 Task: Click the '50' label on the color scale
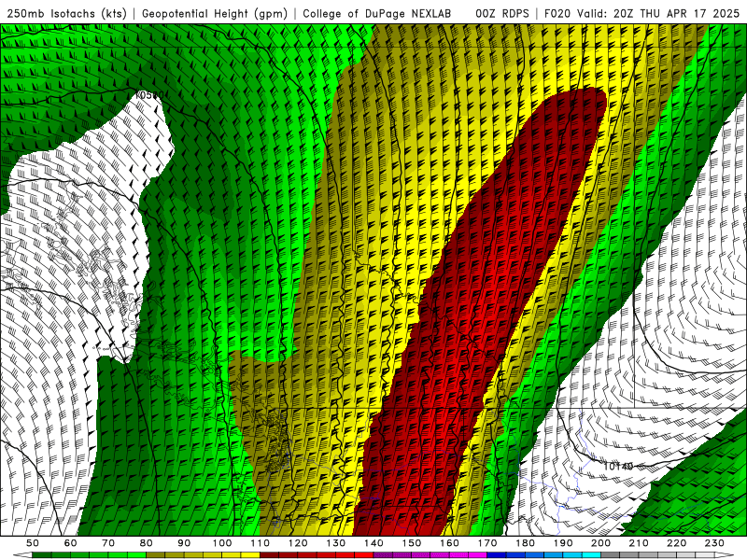[x=33, y=543]
